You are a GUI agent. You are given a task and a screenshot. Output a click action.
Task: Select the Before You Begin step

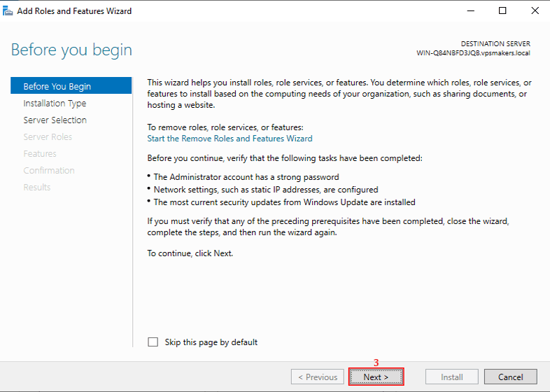click(71, 85)
